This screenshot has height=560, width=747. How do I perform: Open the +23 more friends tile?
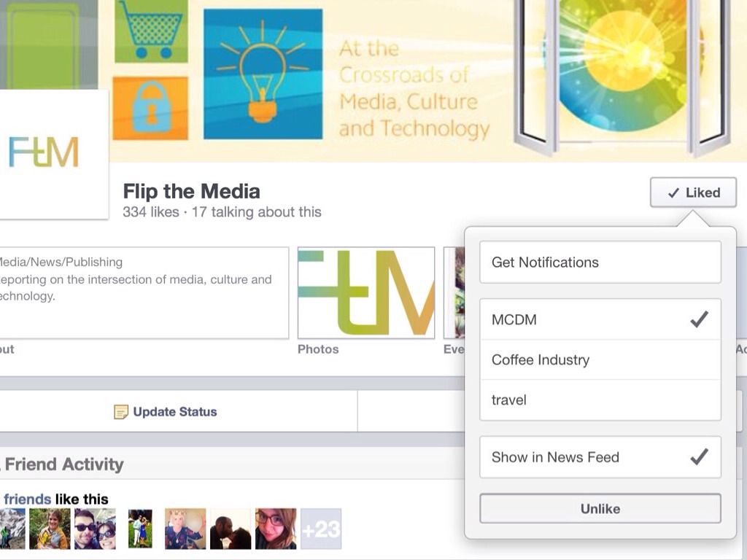tap(321, 529)
